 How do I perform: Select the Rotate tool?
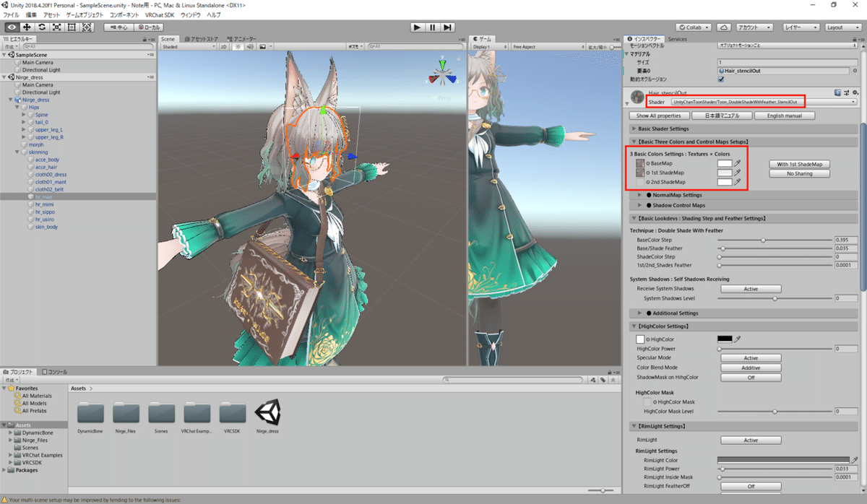coord(42,27)
